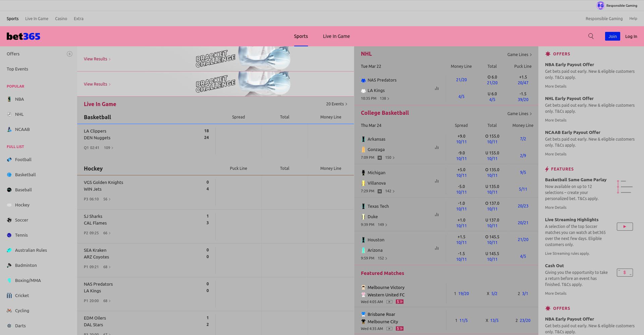Click the Badminton icon
This screenshot has width=644, height=335.
(x=9, y=265)
